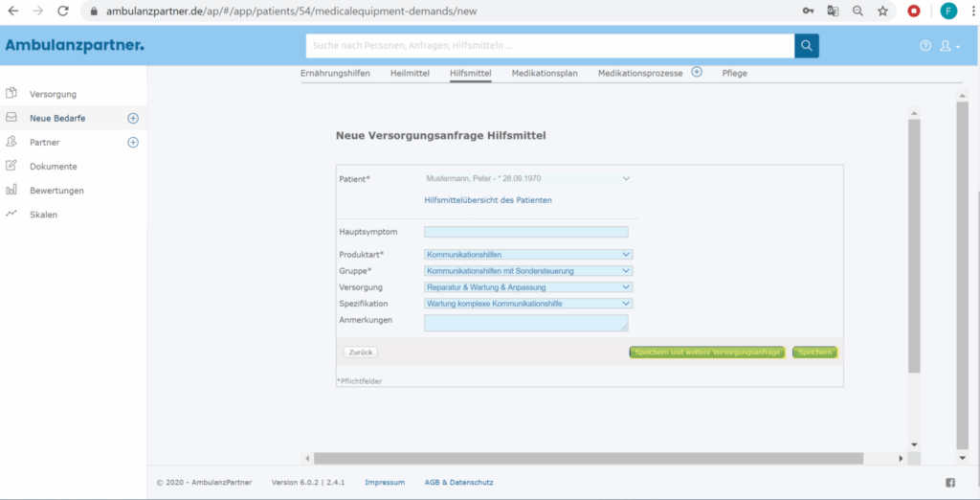Viewport: 980px width, 500px height.
Task: Open the Spezifikation dropdown
Action: click(528, 304)
